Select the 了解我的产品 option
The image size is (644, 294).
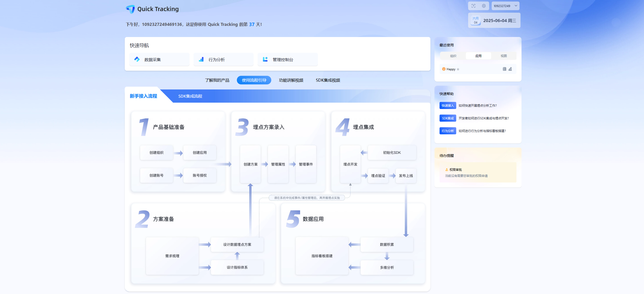[217, 80]
